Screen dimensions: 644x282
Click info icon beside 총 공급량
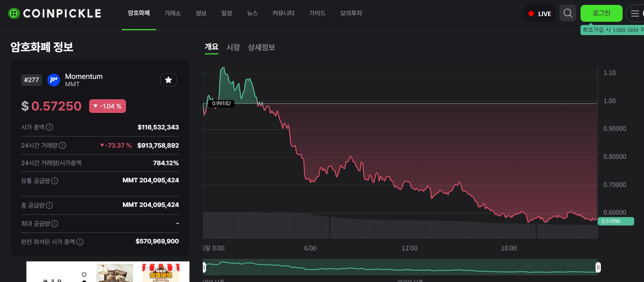49,205
